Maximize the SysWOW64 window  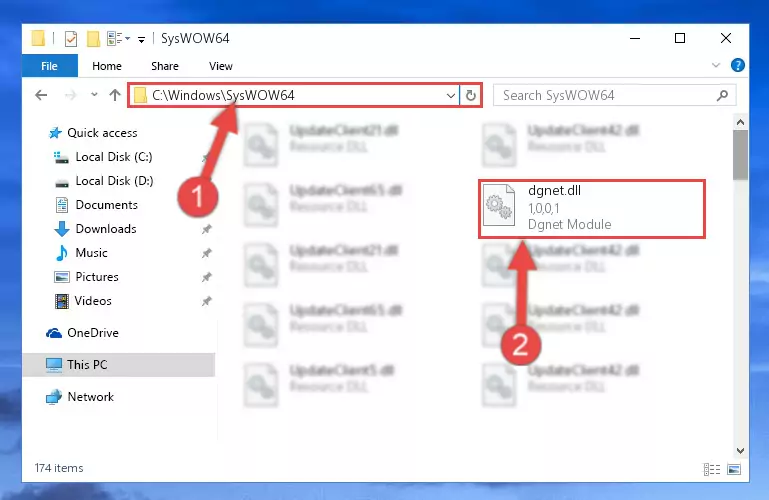(680, 38)
